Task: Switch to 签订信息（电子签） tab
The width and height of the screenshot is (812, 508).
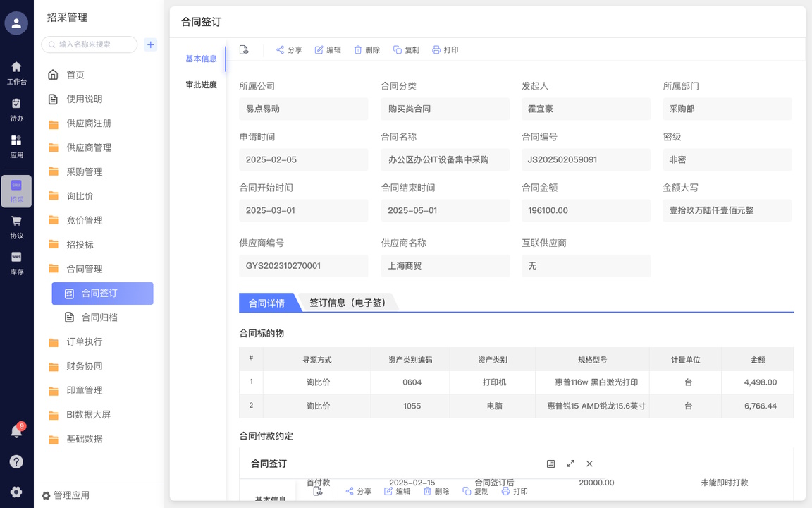Action: (x=347, y=303)
